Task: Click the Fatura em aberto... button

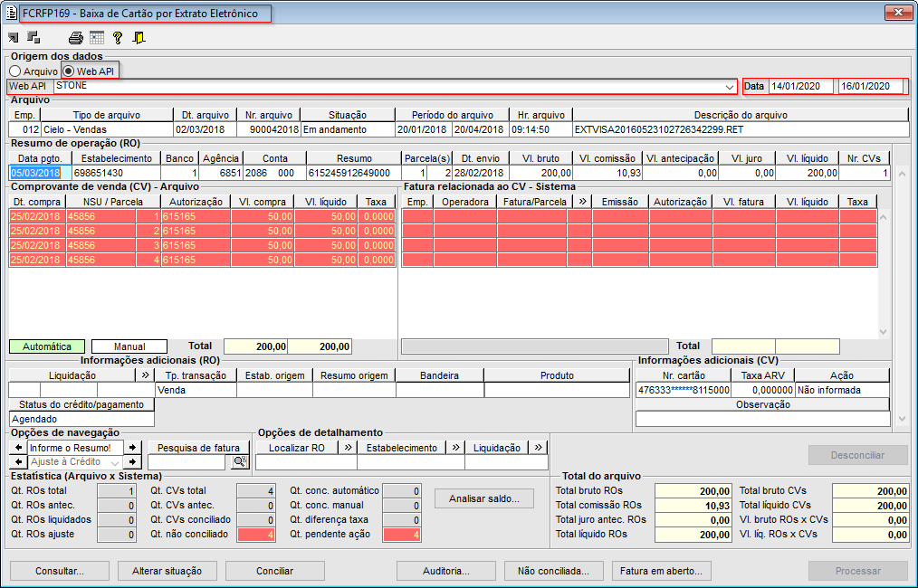Action: [661, 571]
